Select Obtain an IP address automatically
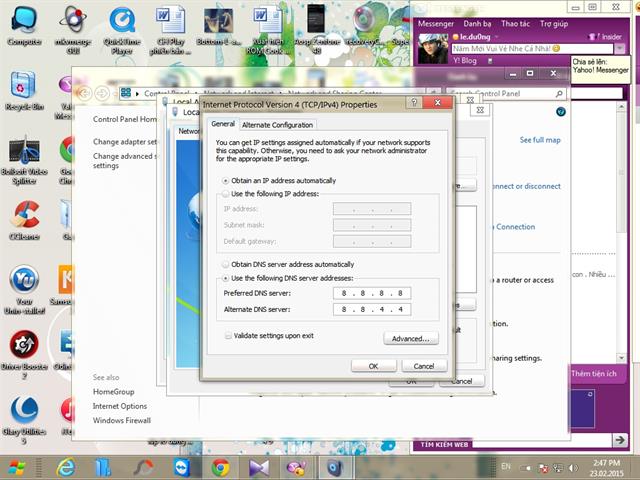 (226, 180)
